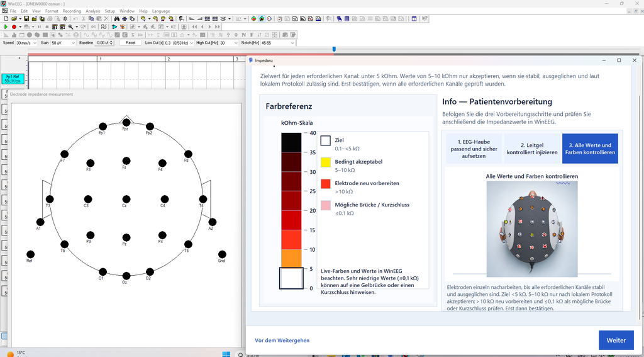
Task: Click the first colored brain map icon
Action: pos(253,18)
